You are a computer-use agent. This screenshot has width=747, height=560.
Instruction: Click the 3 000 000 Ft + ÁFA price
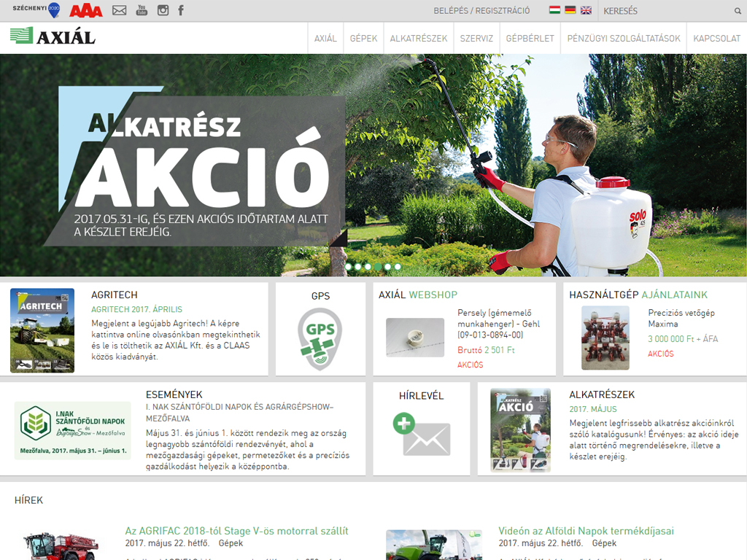[683, 339]
